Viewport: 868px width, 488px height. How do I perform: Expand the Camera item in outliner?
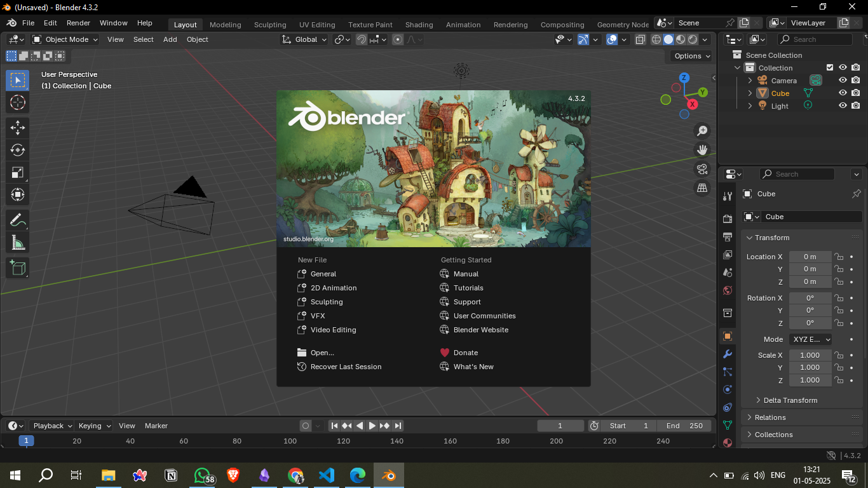[750, 81]
